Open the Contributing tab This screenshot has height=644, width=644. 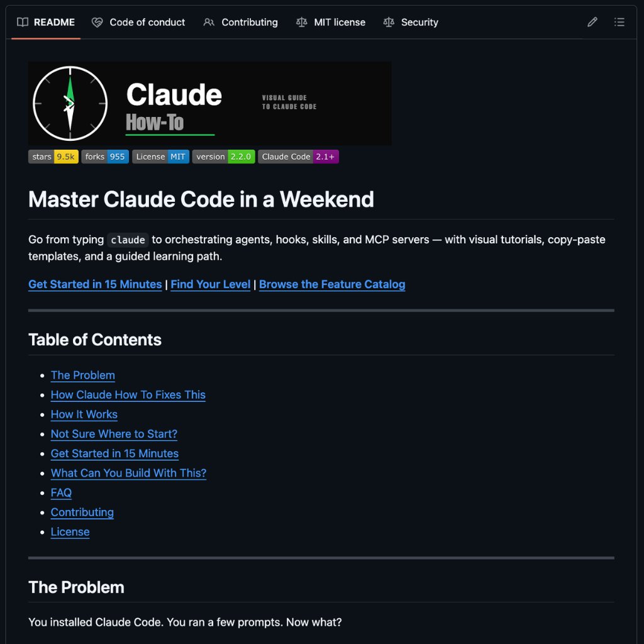(241, 22)
